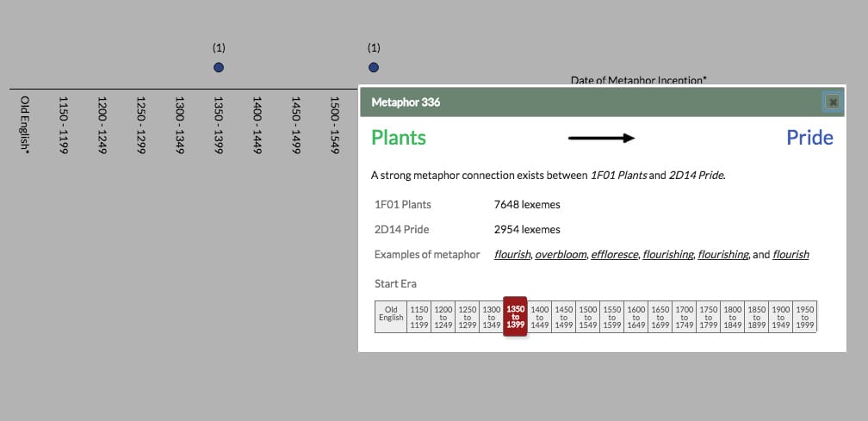The image size is (868, 421).
Task: Open the 'effloresce' example link
Action: click(616, 255)
